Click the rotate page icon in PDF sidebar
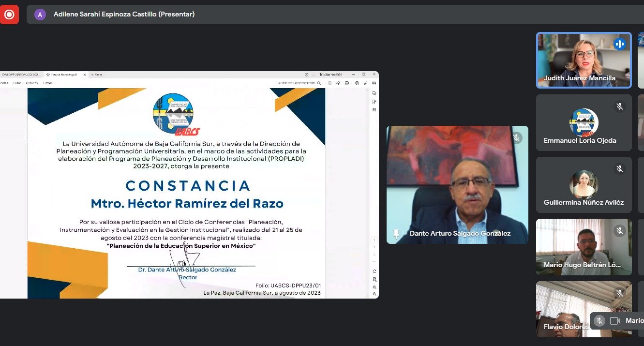This screenshot has width=644, height=346. [x=374, y=271]
